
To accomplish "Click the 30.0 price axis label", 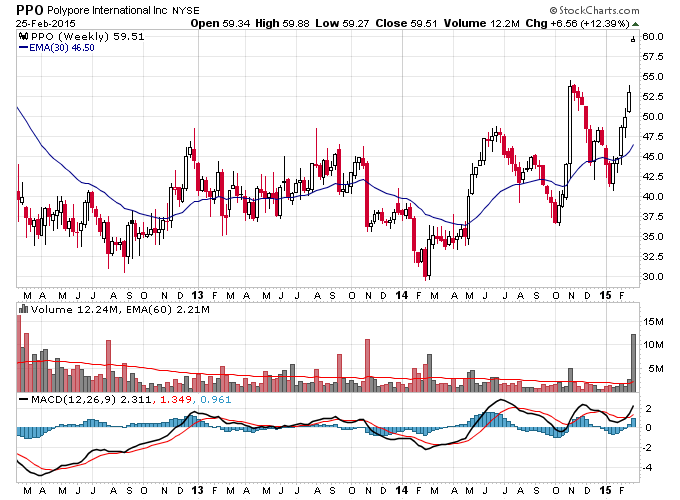I will (x=653, y=276).
